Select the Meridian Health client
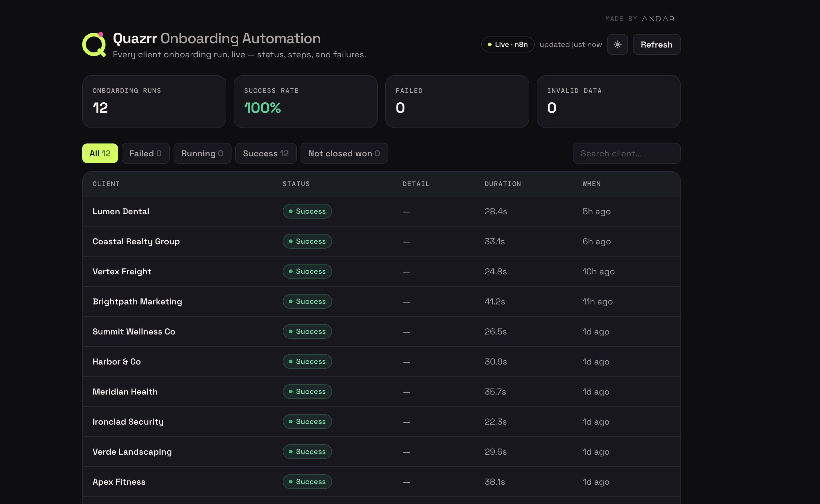Viewport: 820px width, 504px height. click(x=125, y=392)
